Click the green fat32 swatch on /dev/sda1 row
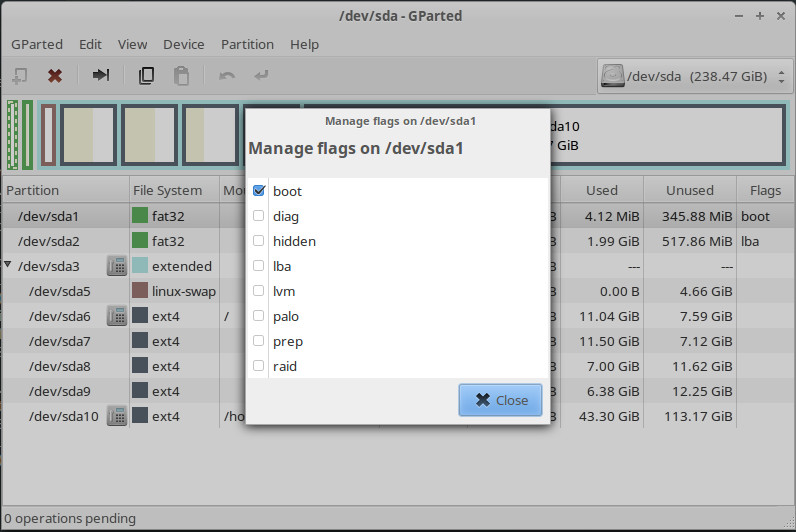This screenshot has height=532, width=796. click(140, 216)
